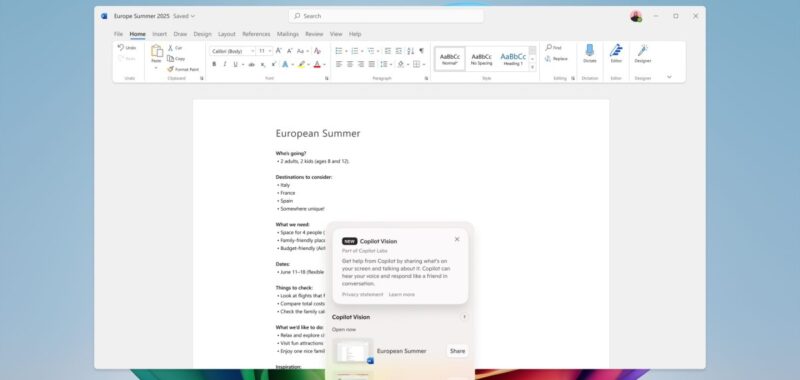
Task: Open the Privacy statement link
Action: click(362, 294)
